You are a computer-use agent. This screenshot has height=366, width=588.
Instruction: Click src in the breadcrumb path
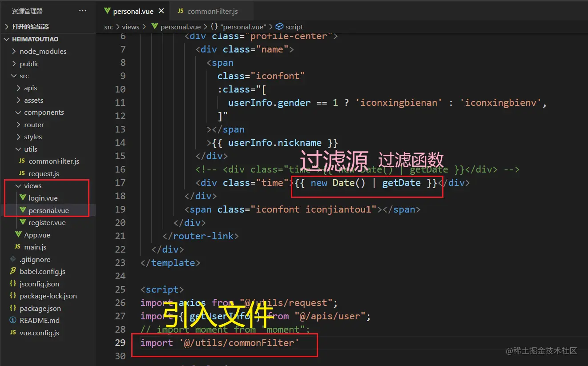pos(109,27)
